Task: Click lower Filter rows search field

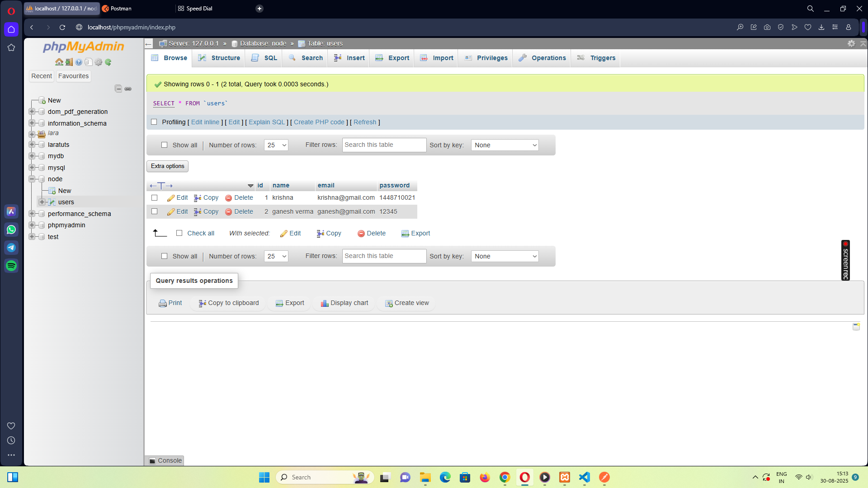Action: [x=384, y=256]
